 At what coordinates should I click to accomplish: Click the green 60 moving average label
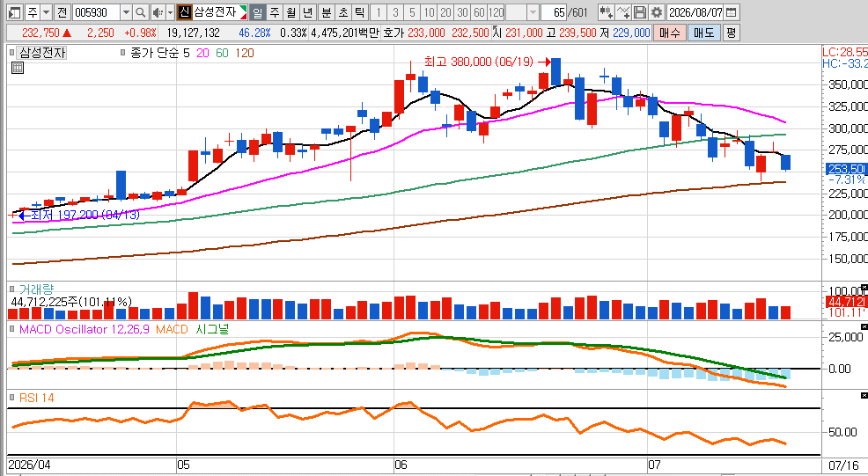click(222, 53)
